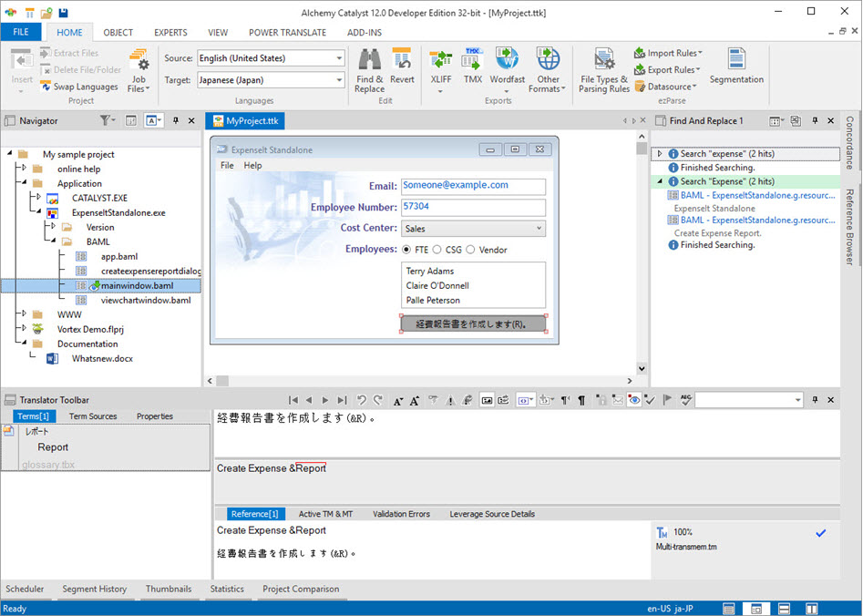Open the Cost Center Sales combo box

pos(473,229)
